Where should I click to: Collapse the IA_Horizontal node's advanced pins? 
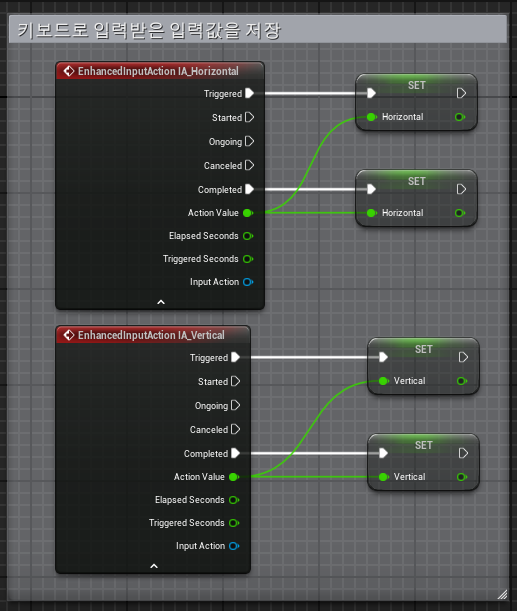point(161,302)
